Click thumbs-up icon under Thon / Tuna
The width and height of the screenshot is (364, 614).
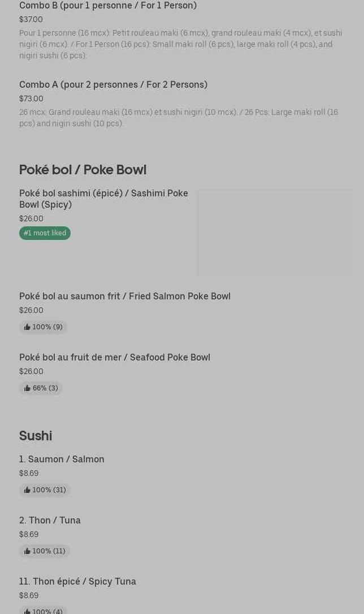coord(27,551)
